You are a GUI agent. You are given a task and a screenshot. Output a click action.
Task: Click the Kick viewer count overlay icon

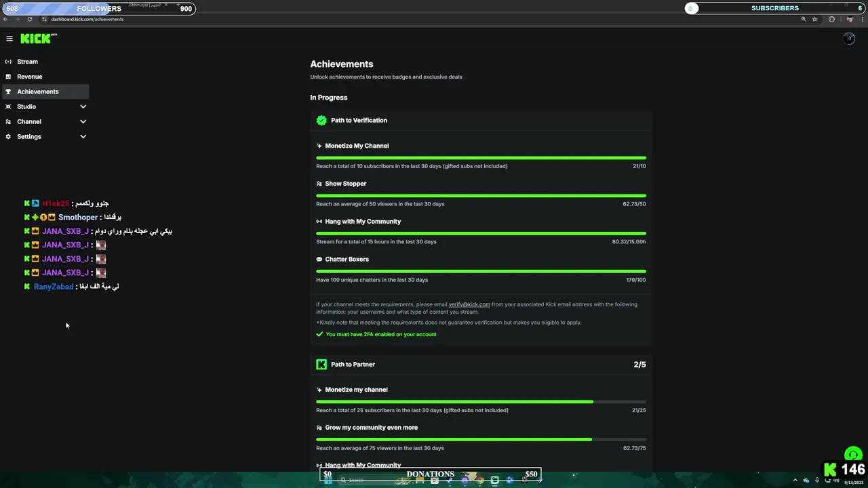tap(830, 470)
